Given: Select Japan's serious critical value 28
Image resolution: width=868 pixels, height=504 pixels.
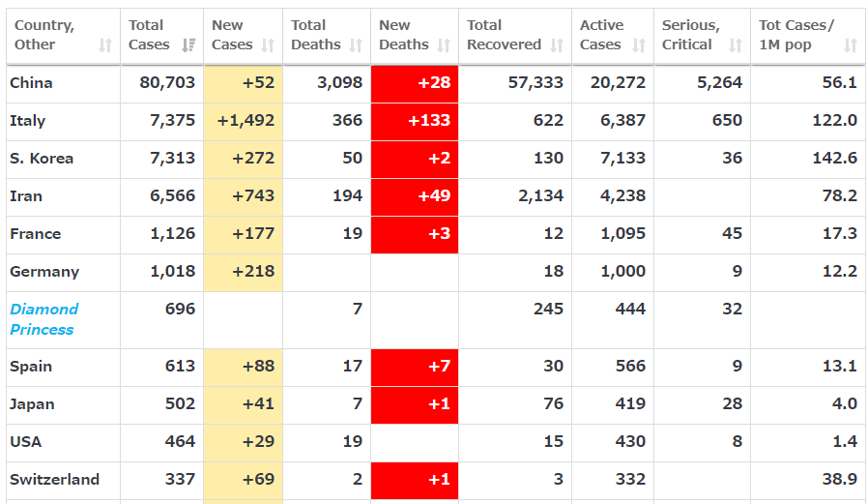Looking at the screenshot, I should tap(732, 404).
